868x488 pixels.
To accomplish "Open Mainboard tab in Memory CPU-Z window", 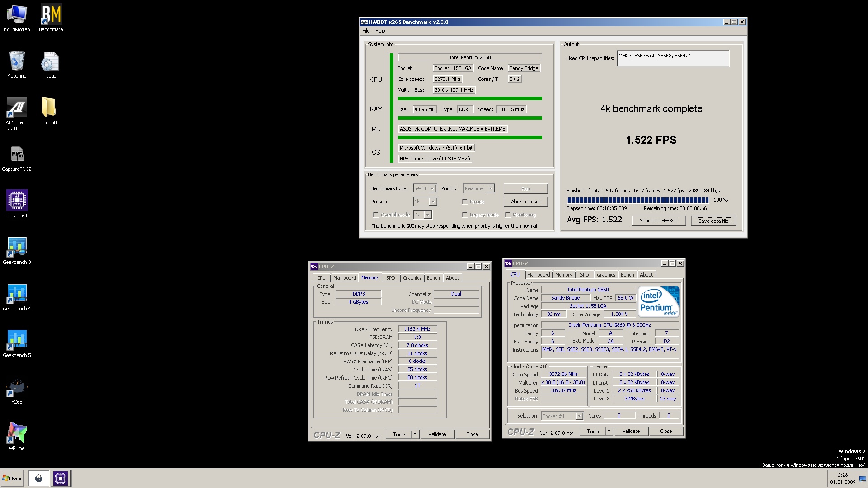I will [344, 278].
